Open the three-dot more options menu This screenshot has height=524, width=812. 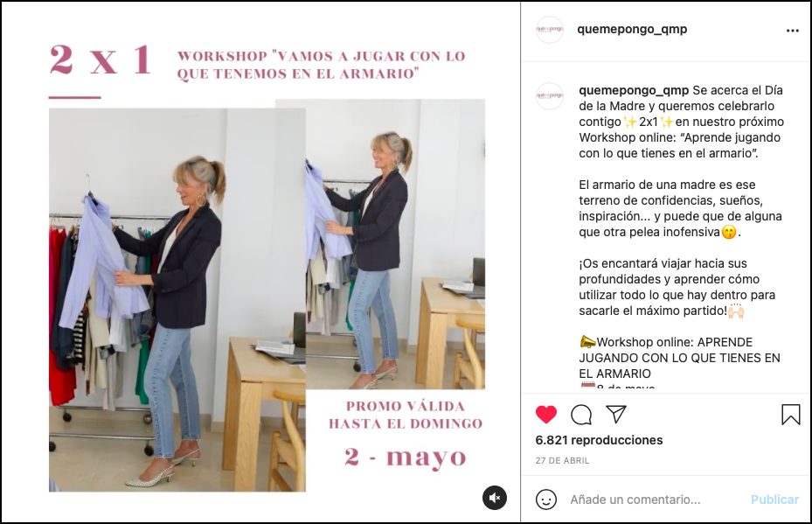[792, 31]
